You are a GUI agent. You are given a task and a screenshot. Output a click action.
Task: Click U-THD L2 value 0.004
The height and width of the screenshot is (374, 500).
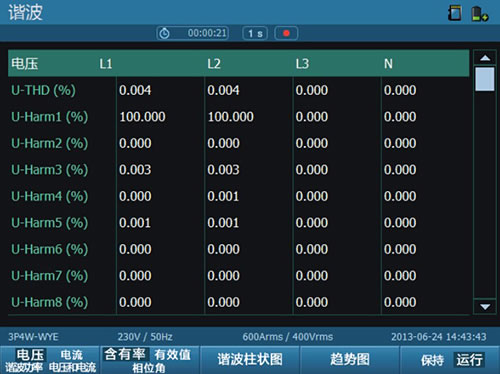(224, 90)
